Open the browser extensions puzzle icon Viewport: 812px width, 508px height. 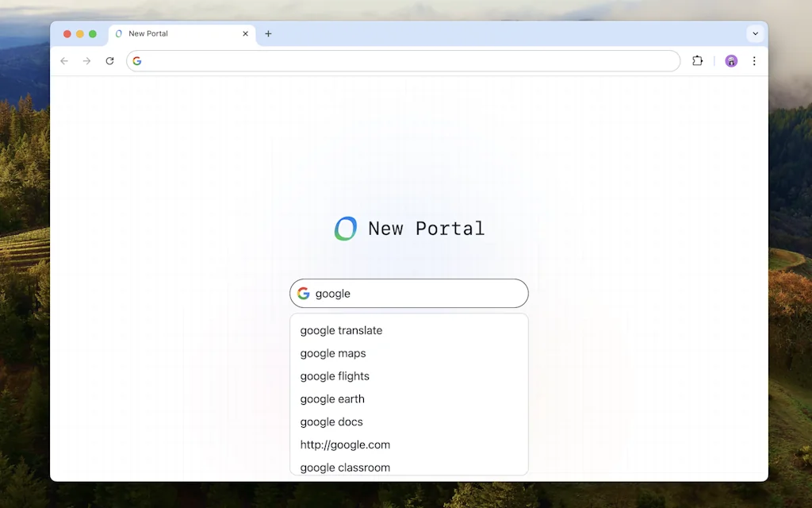click(697, 60)
